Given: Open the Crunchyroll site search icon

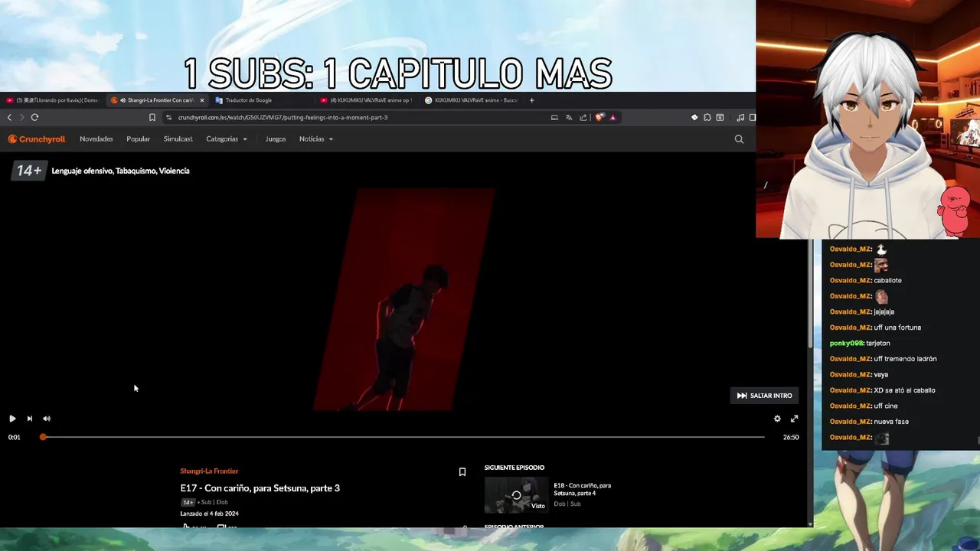Looking at the screenshot, I should point(739,139).
